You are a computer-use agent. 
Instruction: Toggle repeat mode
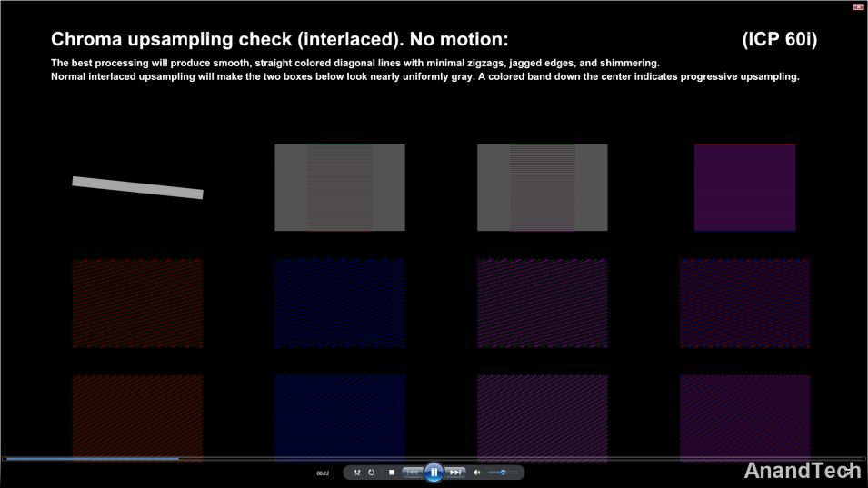372,473
